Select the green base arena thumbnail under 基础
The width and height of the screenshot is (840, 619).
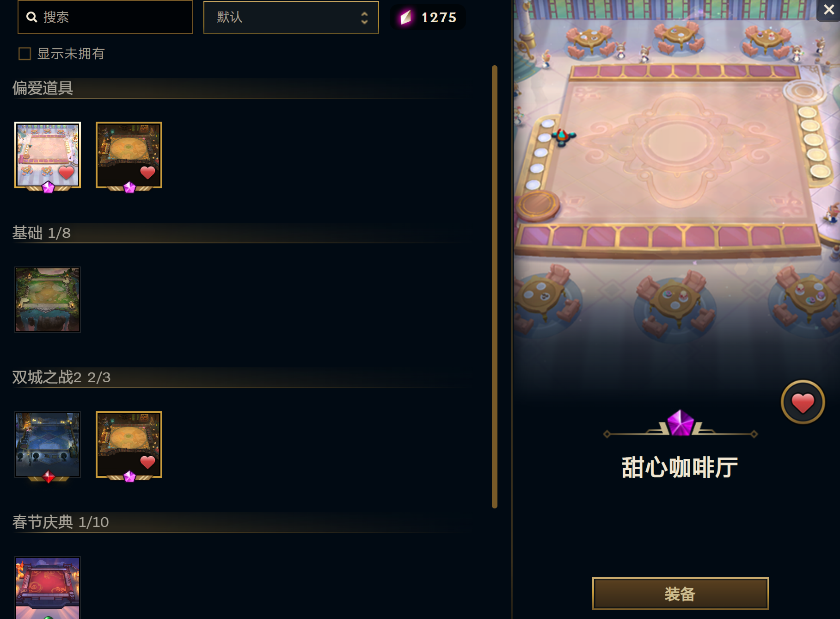tap(48, 300)
